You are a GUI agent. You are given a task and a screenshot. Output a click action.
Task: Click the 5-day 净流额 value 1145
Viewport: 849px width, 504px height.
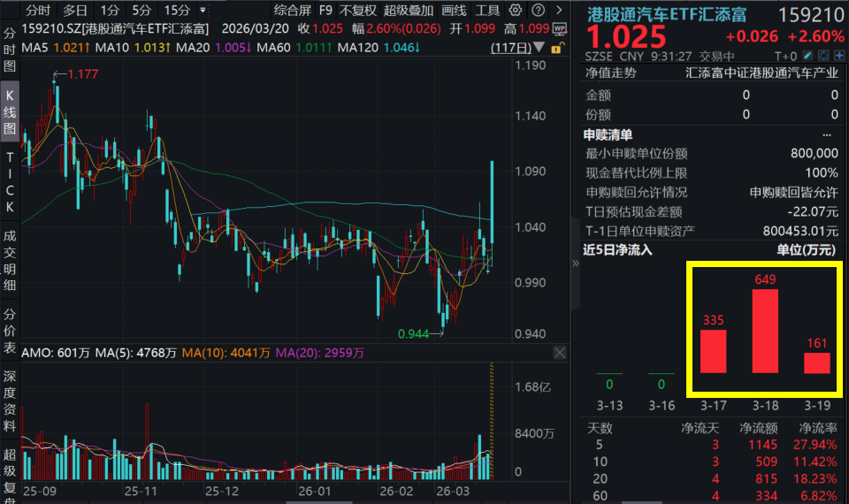[x=763, y=445]
